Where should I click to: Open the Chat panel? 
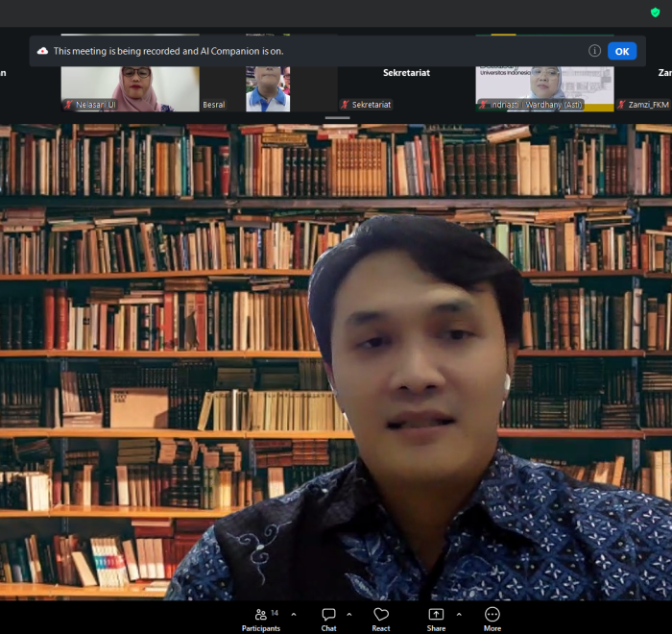(x=328, y=620)
